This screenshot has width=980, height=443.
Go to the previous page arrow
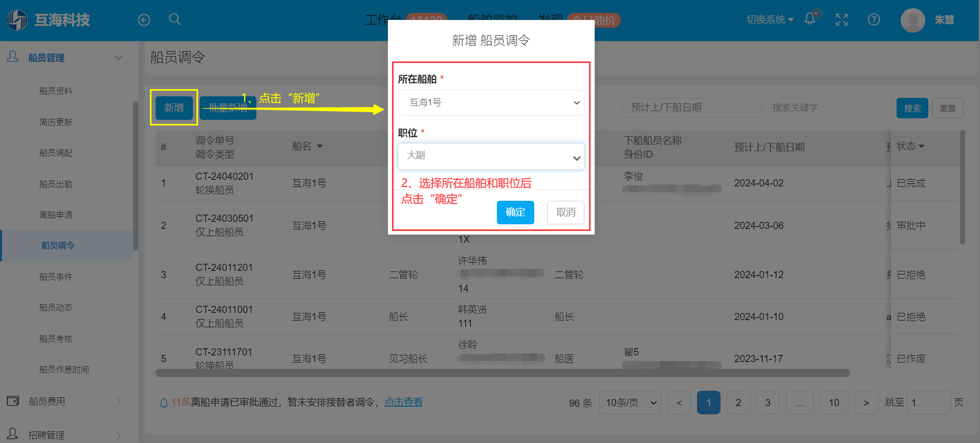679,403
